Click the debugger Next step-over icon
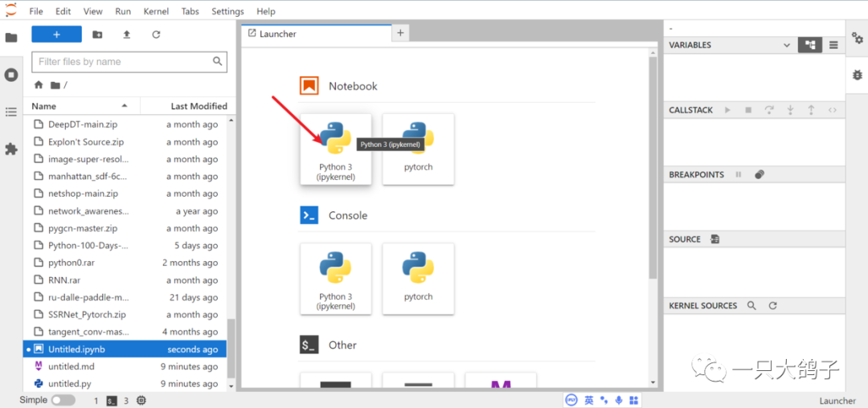The image size is (868, 408). tap(769, 110)
